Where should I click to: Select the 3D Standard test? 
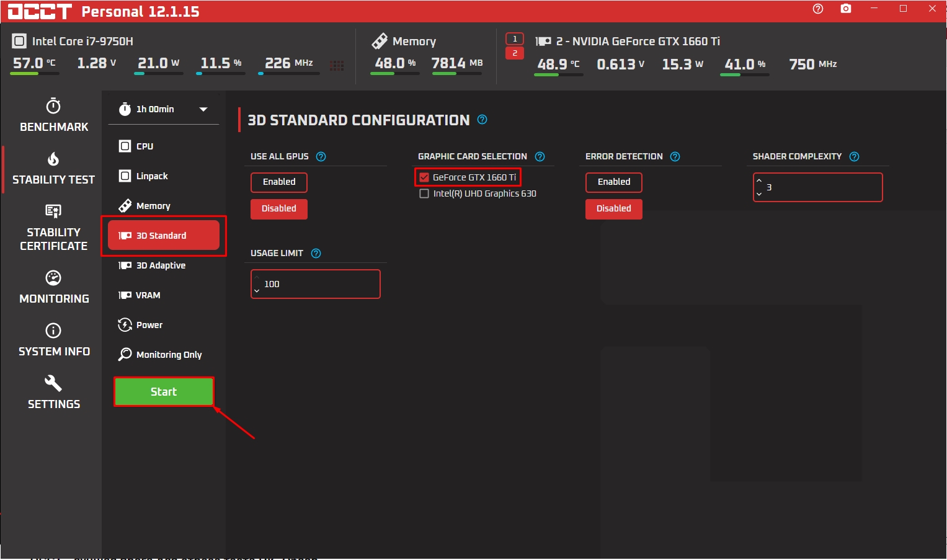point(164,236)
